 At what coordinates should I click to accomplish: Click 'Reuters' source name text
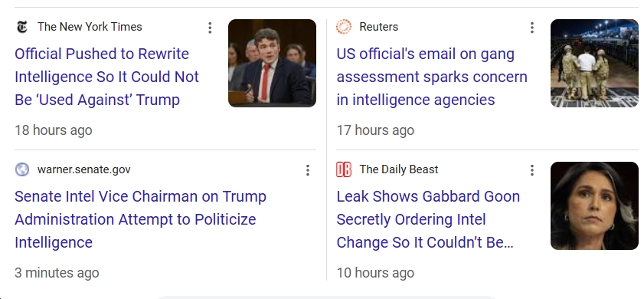379,27
